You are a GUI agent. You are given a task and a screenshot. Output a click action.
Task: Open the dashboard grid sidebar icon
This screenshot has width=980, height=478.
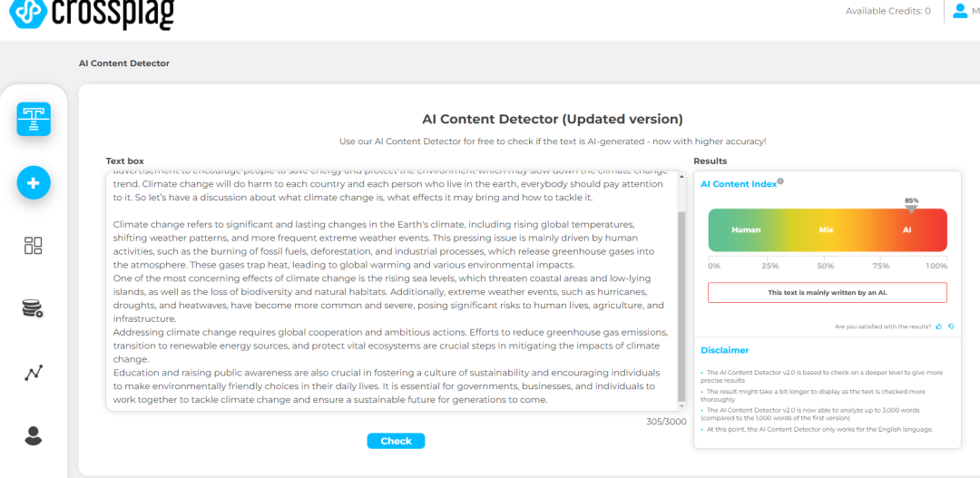click(x=34, y=246)
